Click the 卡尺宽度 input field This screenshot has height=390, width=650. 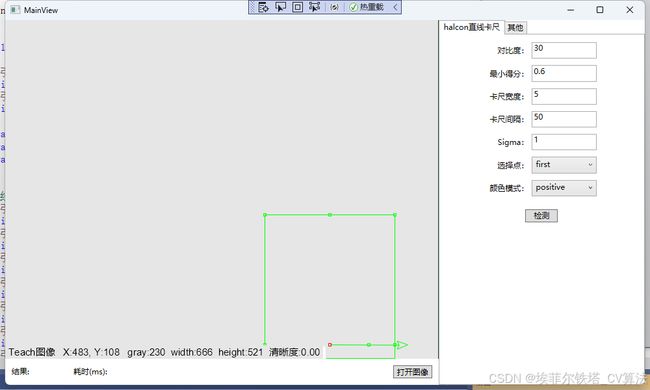coord(564,96)
